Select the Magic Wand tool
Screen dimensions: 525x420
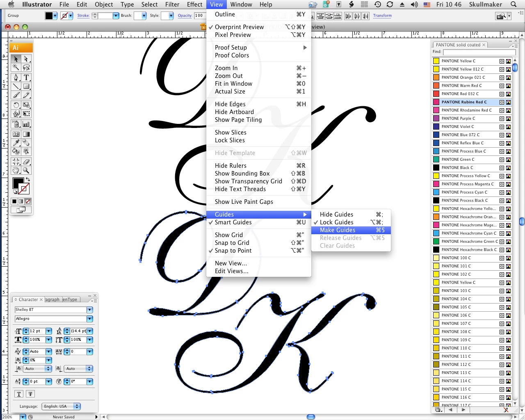16,67
